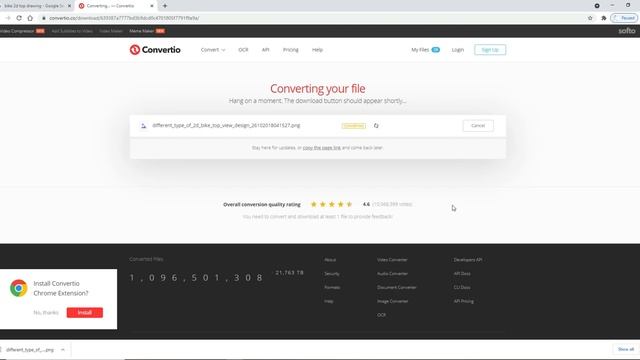Open the browser home page icon
This screenshot has height=360, width=640.
click(30, 18)
